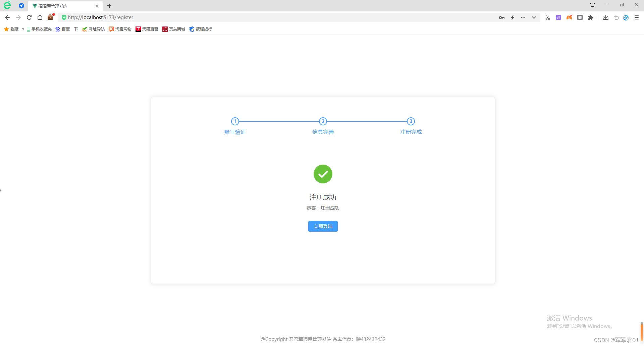This screenshot has height=346, width=644.
Task: Expand the 收藏 dropdown arrow
Action: click(x=23, y=29)
